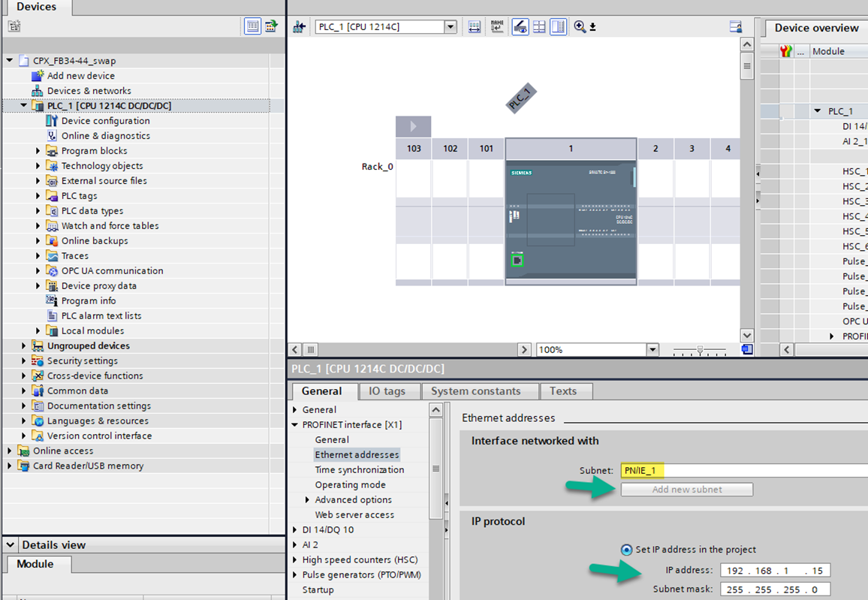Expand the Card Reader/USB memory node
Viewport: 868px width, 600px height.
(x=9, y=466)
